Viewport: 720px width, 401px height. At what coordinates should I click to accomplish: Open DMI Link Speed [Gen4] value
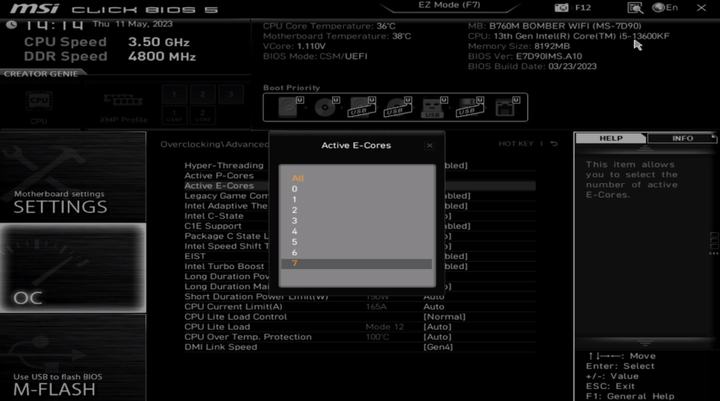(x=438, y=347)
